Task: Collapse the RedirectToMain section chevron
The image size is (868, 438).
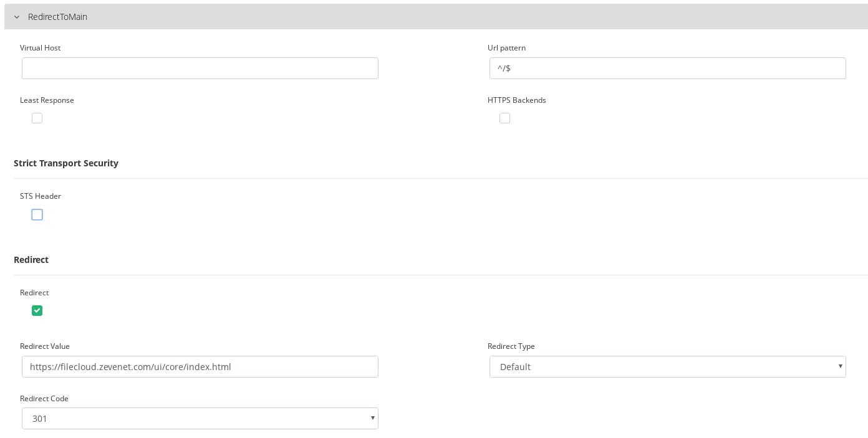Action: [17, 17]
